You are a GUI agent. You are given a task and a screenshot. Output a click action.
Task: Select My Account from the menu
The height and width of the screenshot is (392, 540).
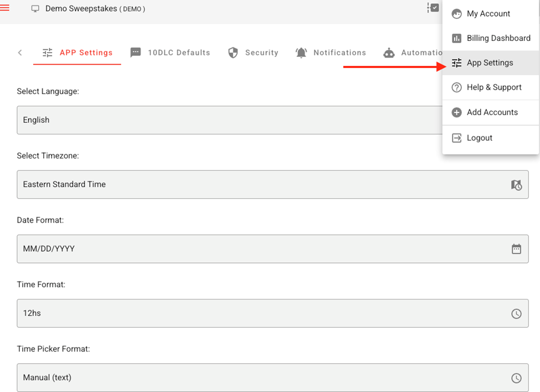[x=488, y=14]
